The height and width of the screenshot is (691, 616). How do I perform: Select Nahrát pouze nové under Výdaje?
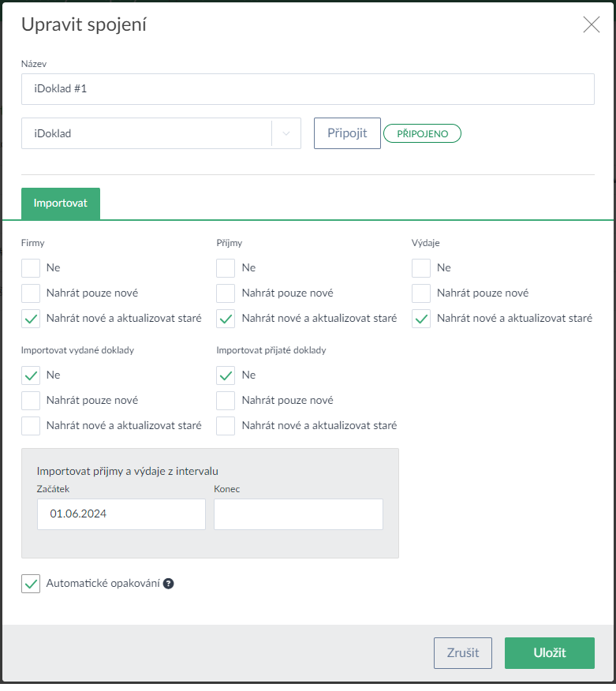(x=421, y=293)
